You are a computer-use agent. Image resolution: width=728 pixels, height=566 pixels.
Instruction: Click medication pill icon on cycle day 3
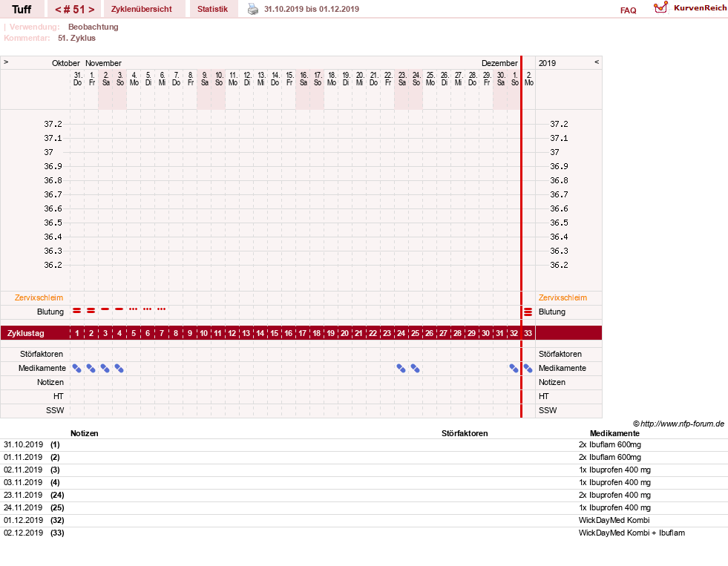pos(105,369)
